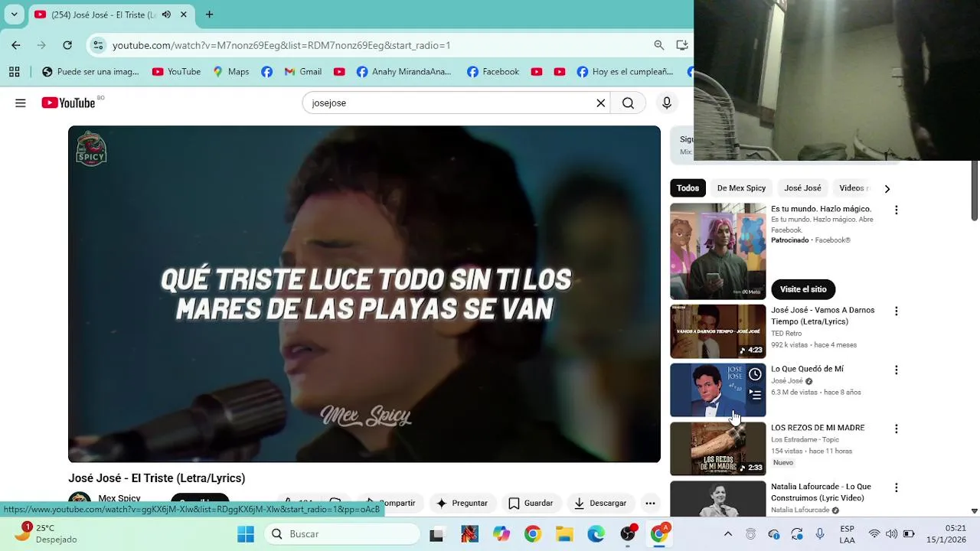Image resolution: width=980 pixels, height=551 pixels.
Task: Click the page vertical scrollbar
Action: [974, 191]
